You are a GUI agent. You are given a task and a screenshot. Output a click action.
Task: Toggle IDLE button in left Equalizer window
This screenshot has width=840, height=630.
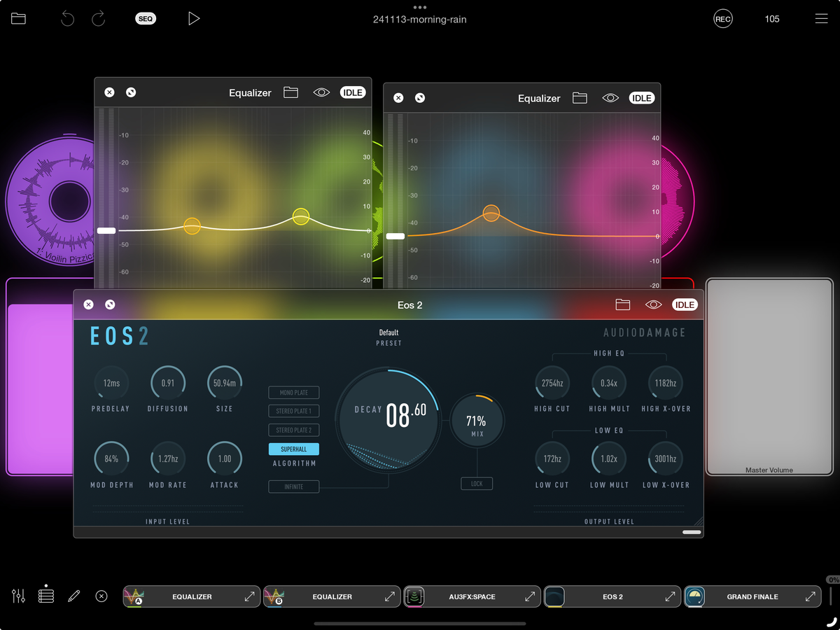(x=353, y=92)
